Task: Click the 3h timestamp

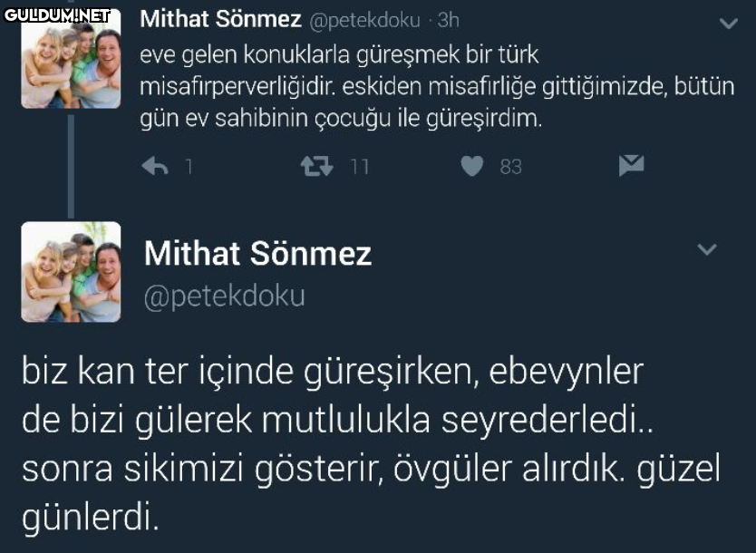Action: point(449,20)
